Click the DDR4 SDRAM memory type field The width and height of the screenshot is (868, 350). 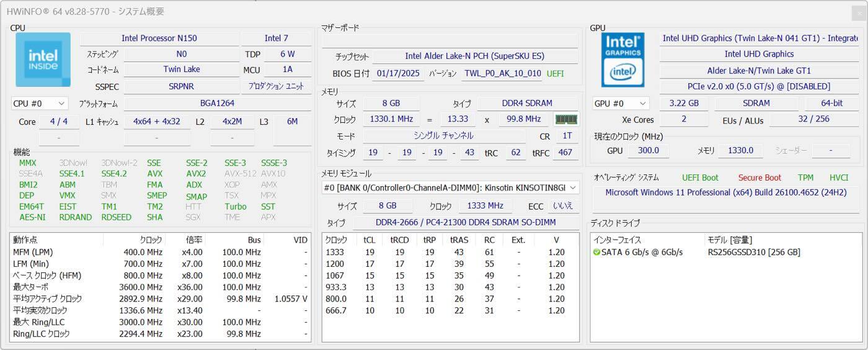pyautogui.click(x=527, y=104)
